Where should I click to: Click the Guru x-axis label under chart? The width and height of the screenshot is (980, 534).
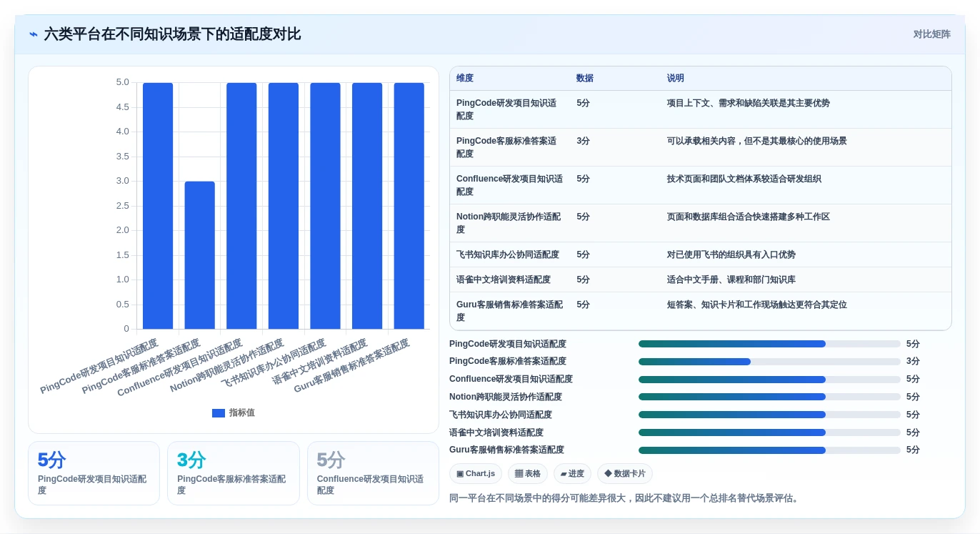click(x=351, y=366)
